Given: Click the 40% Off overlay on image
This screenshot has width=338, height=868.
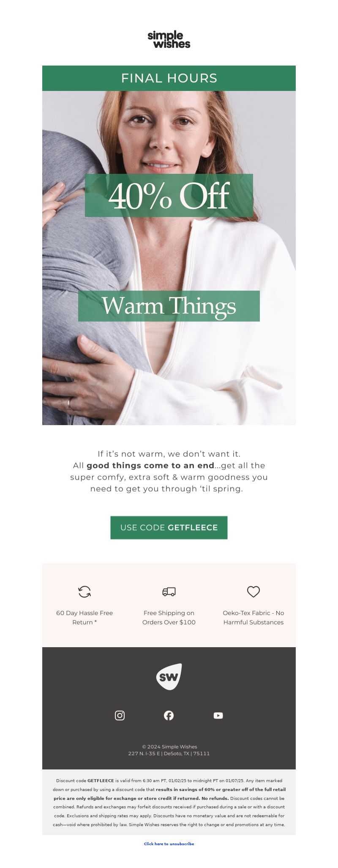Looking at the screenshot, I should pos(169,195).
